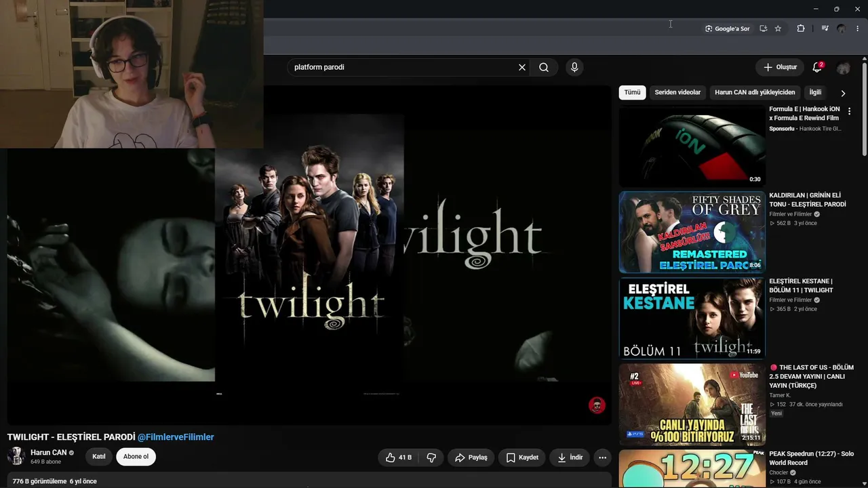The height and width of the screenshot is (488, 868).
Task: Open the Formula E Hankook ad thumbnail
Action: point(692,146)
